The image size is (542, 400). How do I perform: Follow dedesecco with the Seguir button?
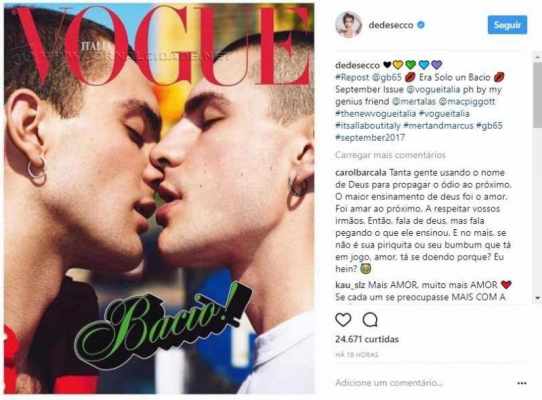pos(507,25)
